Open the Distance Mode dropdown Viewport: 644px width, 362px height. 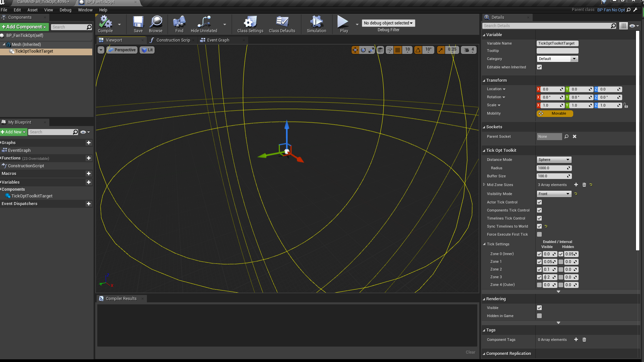point(553,160)
